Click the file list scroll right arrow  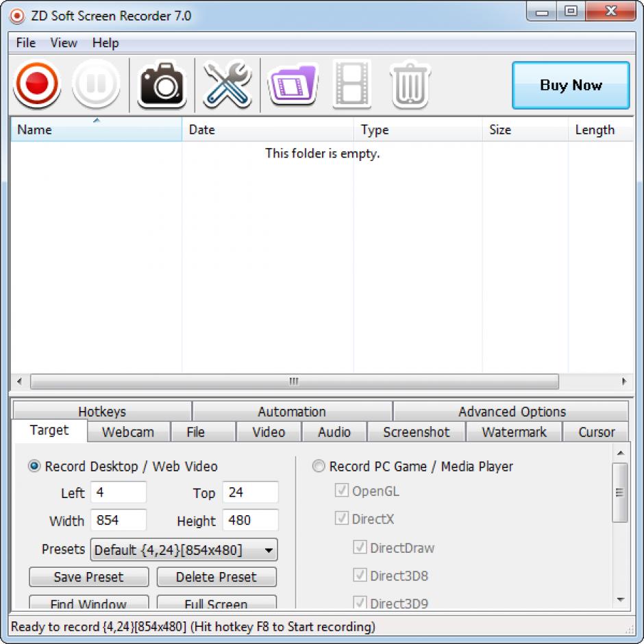(x=624, y=381)
